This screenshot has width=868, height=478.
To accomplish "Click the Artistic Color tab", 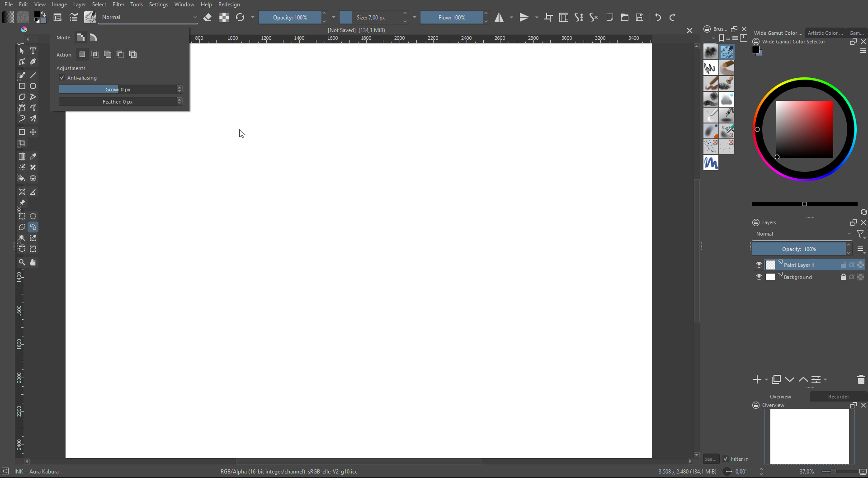I will [x=825, y=33].
